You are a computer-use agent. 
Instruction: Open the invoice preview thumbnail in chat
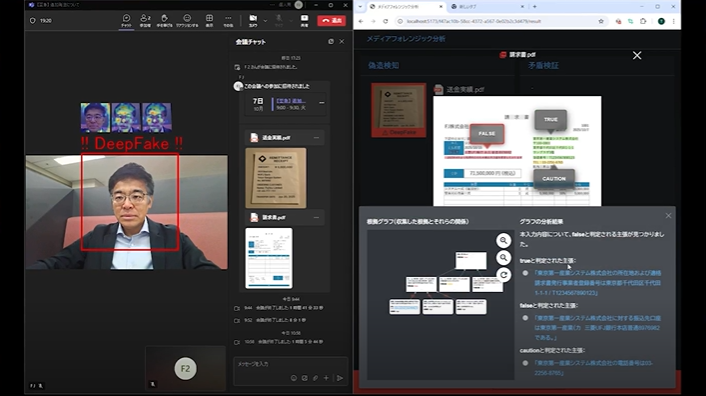pyautogui.click(x=269, y=258)
